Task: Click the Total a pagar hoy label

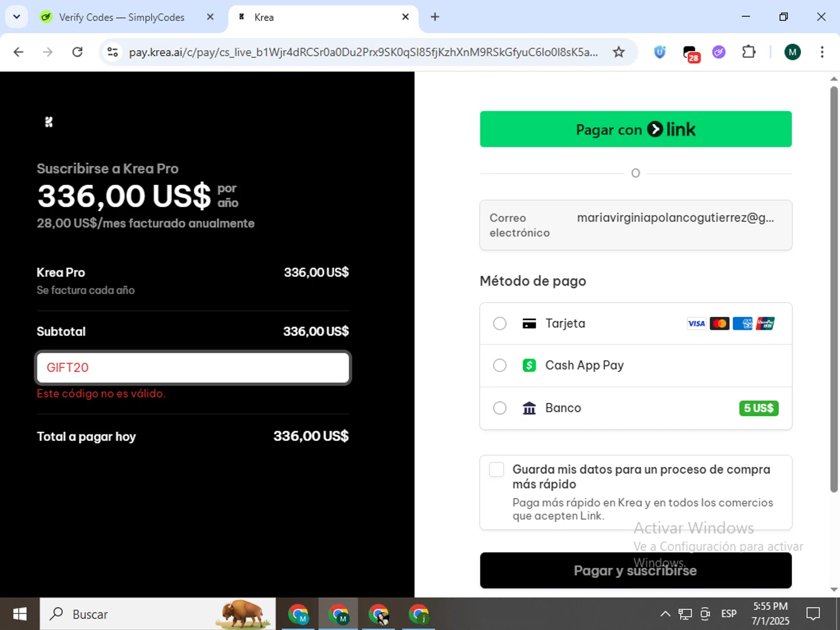Action: pyautogui.click(x=86, y=437)
